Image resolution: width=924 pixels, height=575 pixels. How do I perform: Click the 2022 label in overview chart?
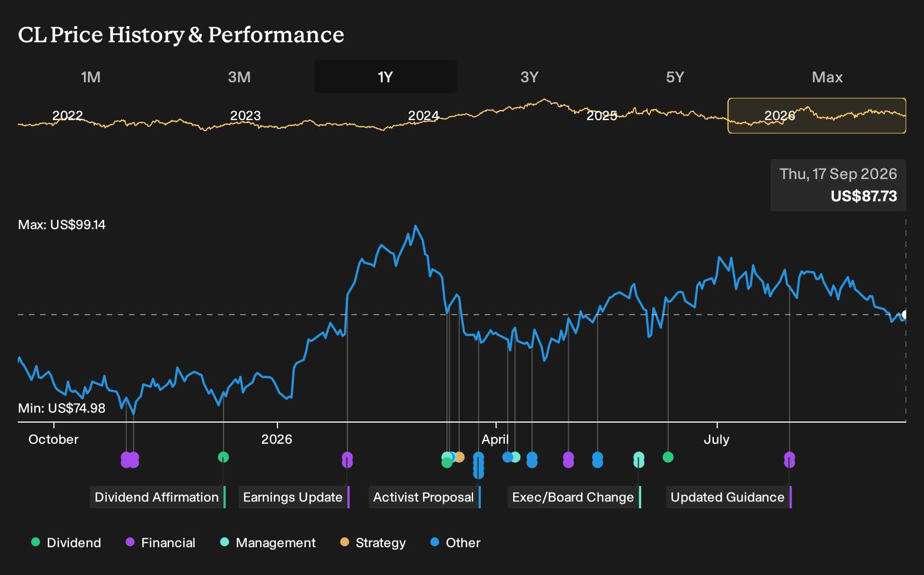67,116
